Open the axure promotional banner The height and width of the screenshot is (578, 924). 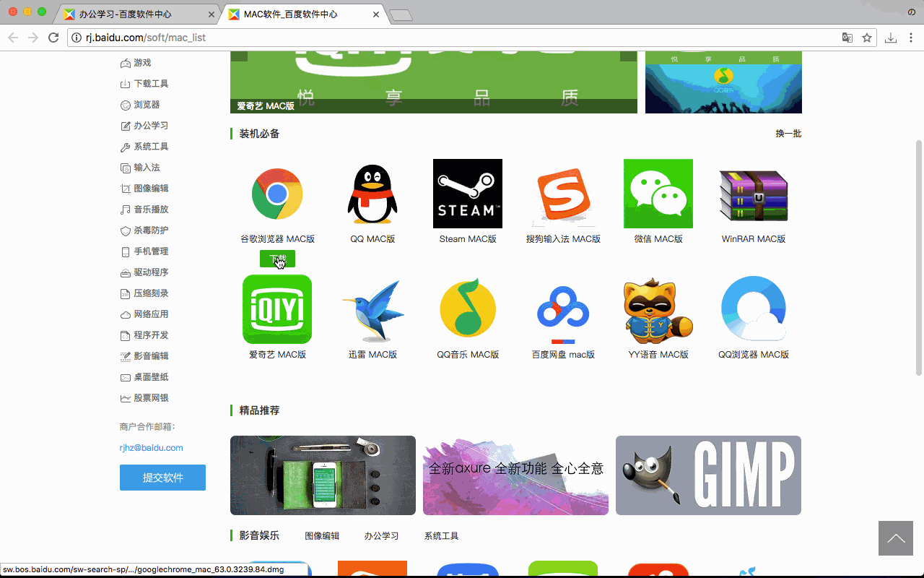point(515,475)
